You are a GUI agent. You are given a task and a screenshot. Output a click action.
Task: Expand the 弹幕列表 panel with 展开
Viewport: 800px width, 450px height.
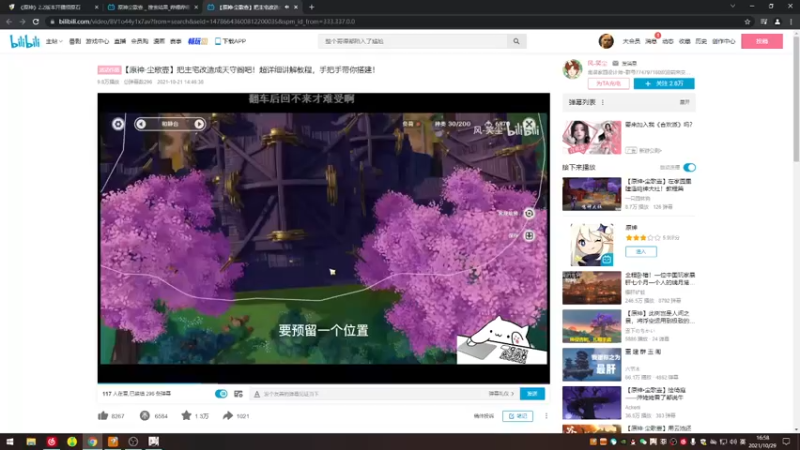click(x=685, y=103)
